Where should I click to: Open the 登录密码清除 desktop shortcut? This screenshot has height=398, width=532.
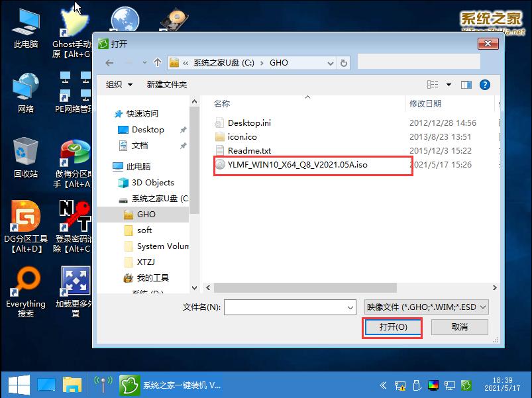pyautogui.click(x=73, y=226)
